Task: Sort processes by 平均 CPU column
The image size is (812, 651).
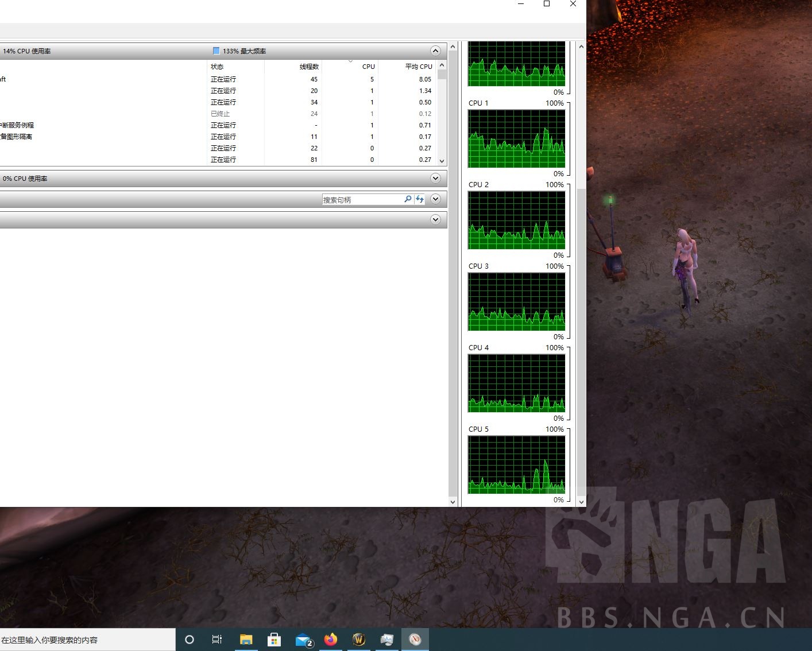Action: point(418,67)
